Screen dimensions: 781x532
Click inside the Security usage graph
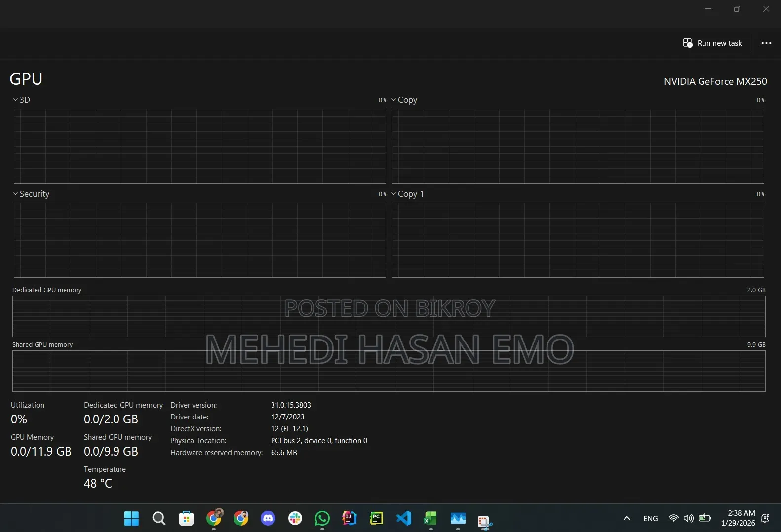[x=200, y=240]
